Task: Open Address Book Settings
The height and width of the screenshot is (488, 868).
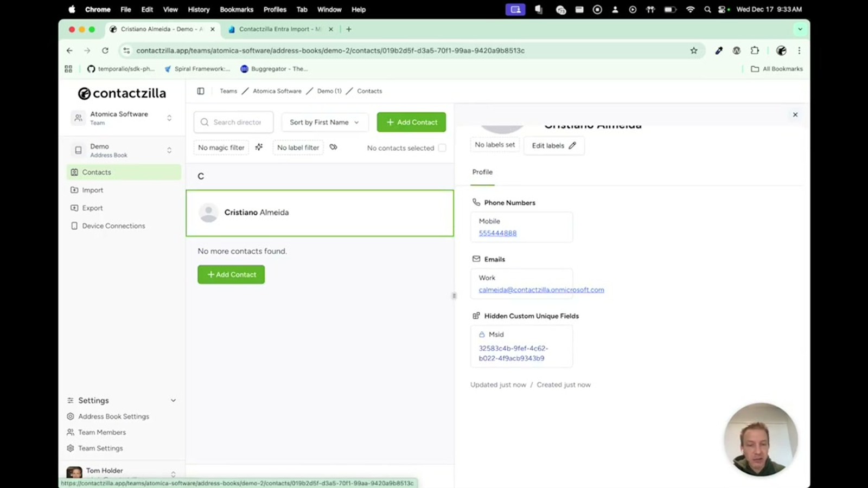Action: tap(113, 416)
